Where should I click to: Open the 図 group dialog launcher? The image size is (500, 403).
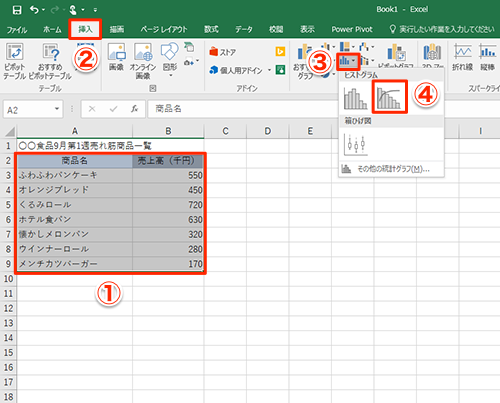[152, 88]
